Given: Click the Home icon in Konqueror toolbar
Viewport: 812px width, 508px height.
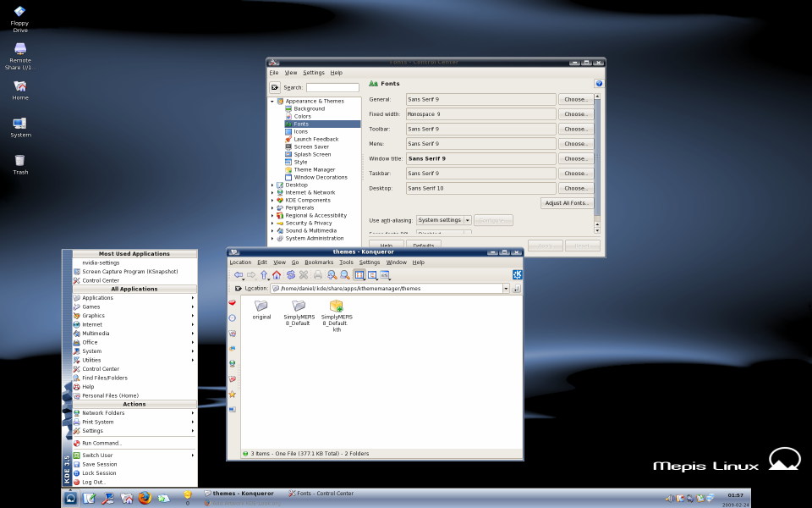Looking at the screenshot, I should [277, 274].
